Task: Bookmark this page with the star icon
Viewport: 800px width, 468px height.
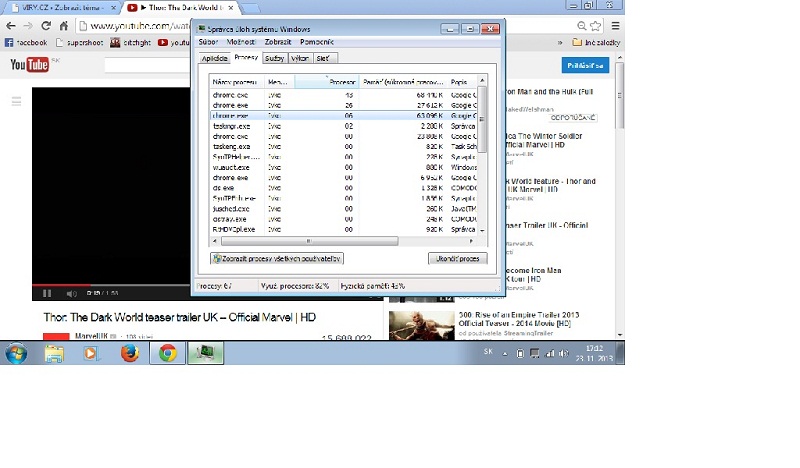Action: (x=595, y=26)
